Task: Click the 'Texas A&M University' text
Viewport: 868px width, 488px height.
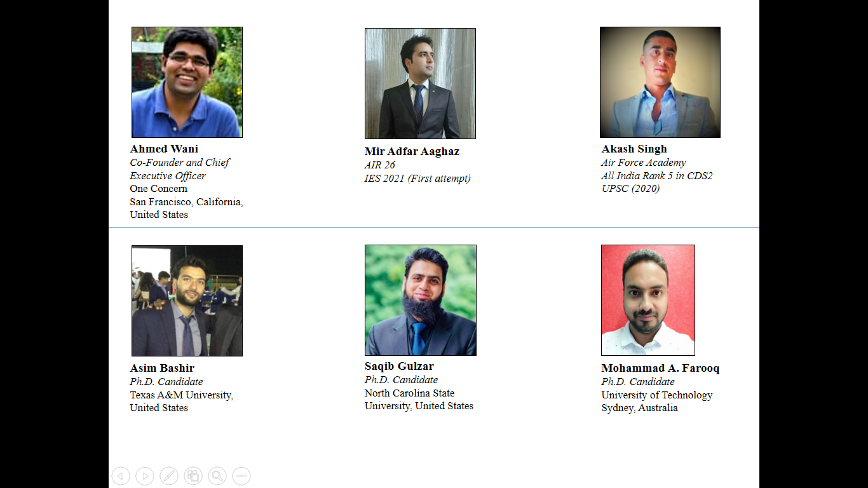Action: pyautogui.click(x=182, y=395)
